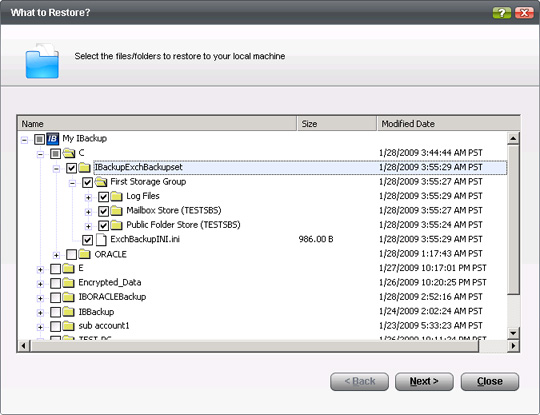The image size is (540, 415).
Task: Expand the E drive node
Action: point(40,270)
